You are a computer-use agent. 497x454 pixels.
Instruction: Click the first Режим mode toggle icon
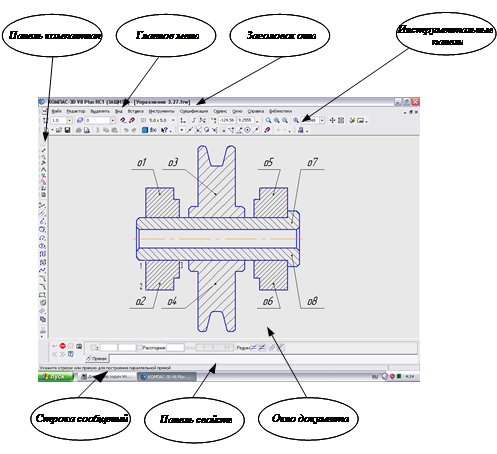pos(254,348)
